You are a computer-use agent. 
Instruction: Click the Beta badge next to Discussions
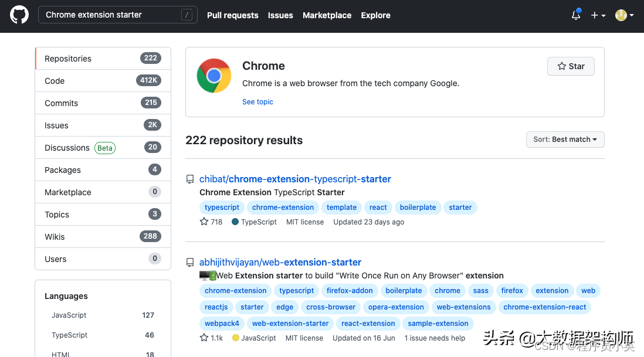105,148
